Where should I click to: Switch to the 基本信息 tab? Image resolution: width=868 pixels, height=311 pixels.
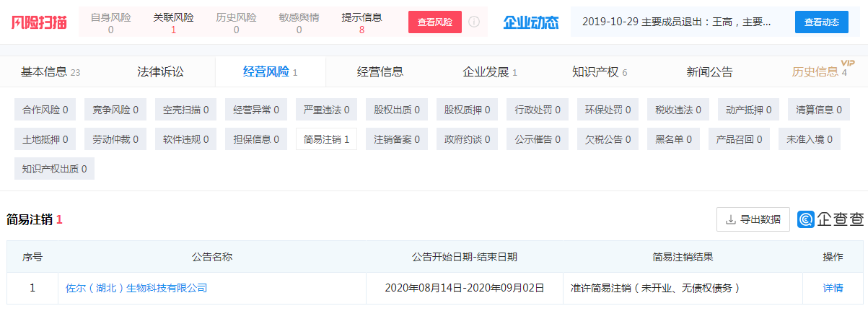[x=50, y=71]
